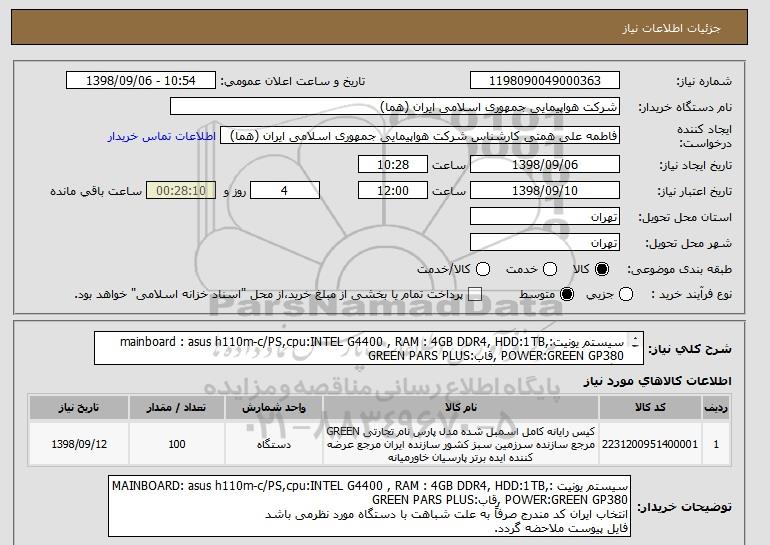Click the description box scroll arrows
Viewport: 770px width, 545px height.
coord(635,342)
